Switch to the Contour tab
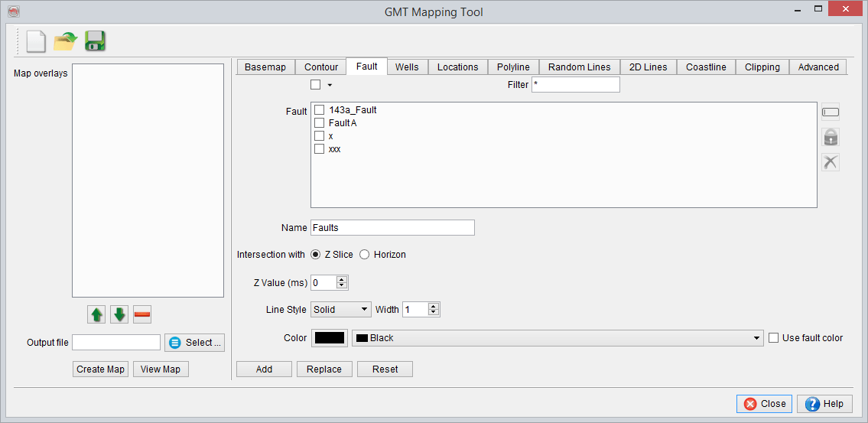The width and height of the screenshot is (868, 423). point(321,67)
